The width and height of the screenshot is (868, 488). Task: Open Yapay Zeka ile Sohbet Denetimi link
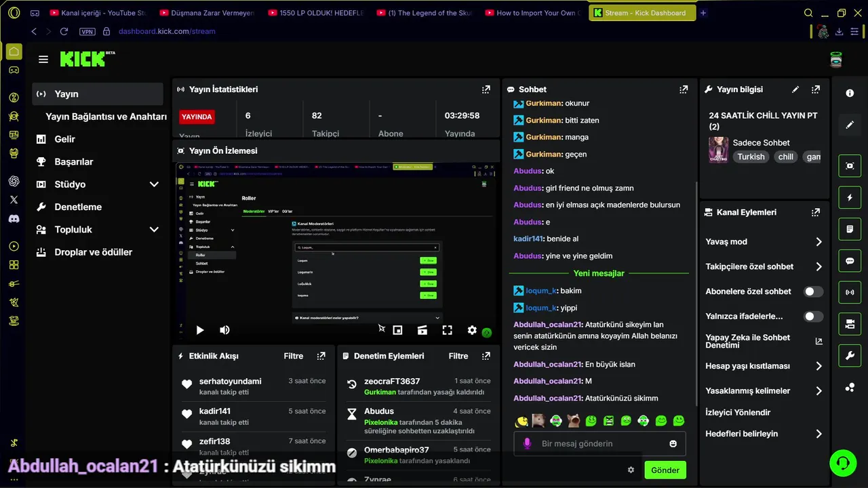tap(764, 341)
